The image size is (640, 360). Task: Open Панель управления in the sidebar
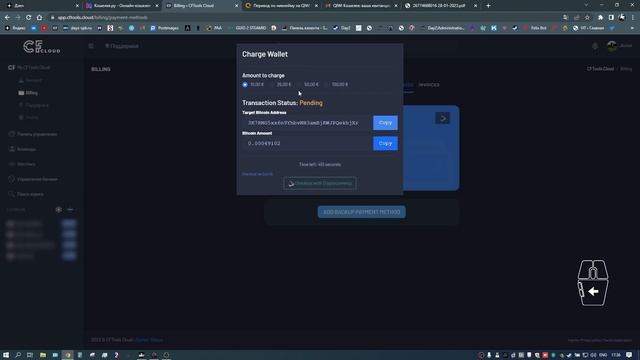[x=33, y=134]
